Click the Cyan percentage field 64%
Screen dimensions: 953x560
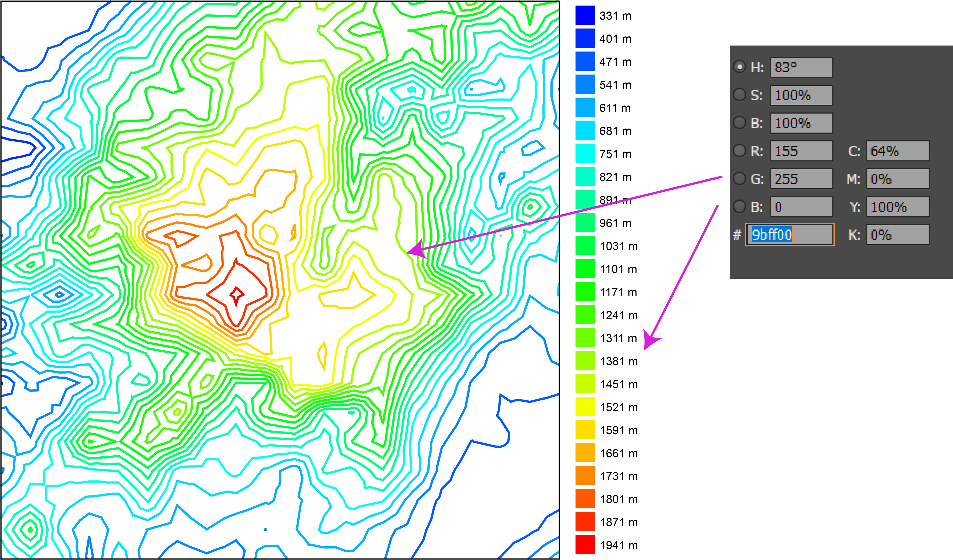(x=898, y=151)
